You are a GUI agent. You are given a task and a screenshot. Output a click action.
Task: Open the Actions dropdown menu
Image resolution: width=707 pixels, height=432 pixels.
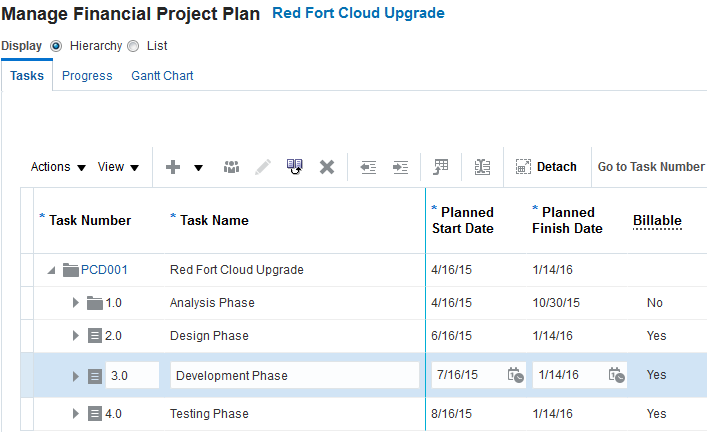point(58,167)
